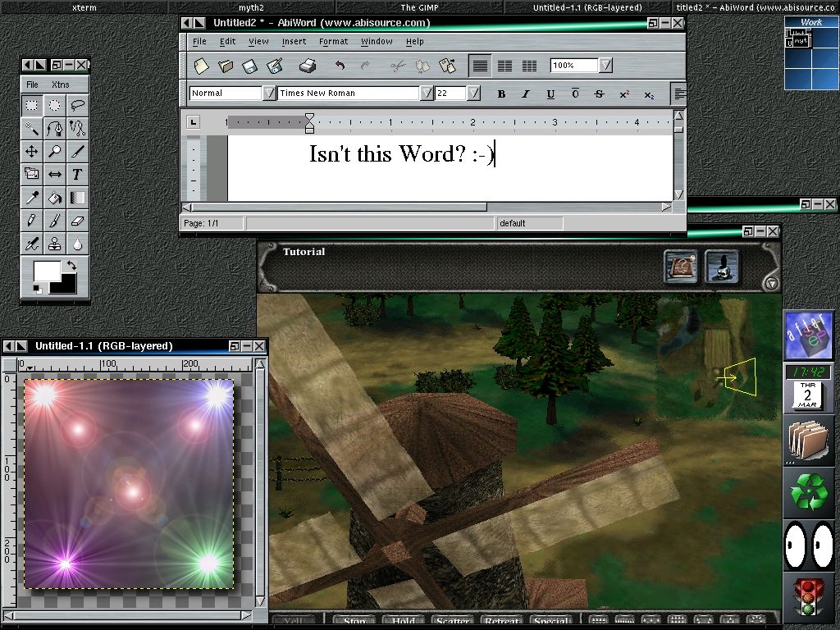The image size is (840, 630).
Task: Choose the Fuzzy Select magic wand tool
Action: pyautogui.click(x=31, y=129)
